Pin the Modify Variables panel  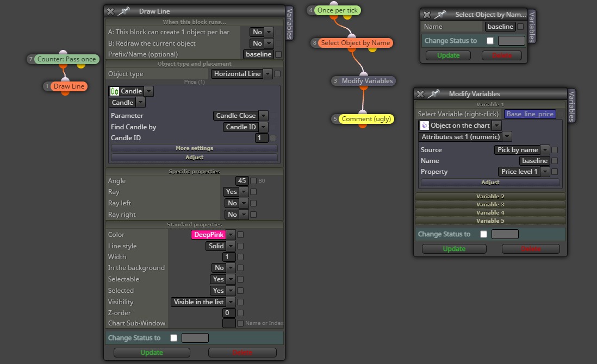point(433,93)
